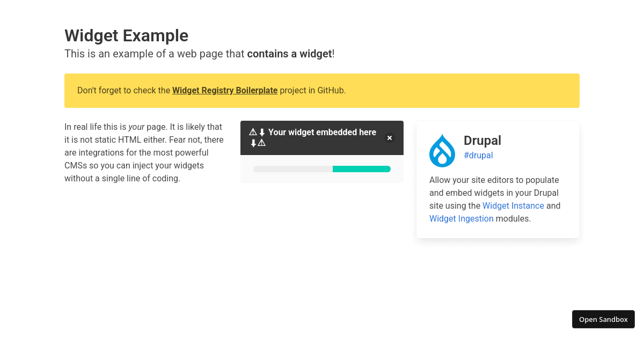This screenshot has width=644, height=338.
Task: Click the dark widget header bar
Action: 322,137
